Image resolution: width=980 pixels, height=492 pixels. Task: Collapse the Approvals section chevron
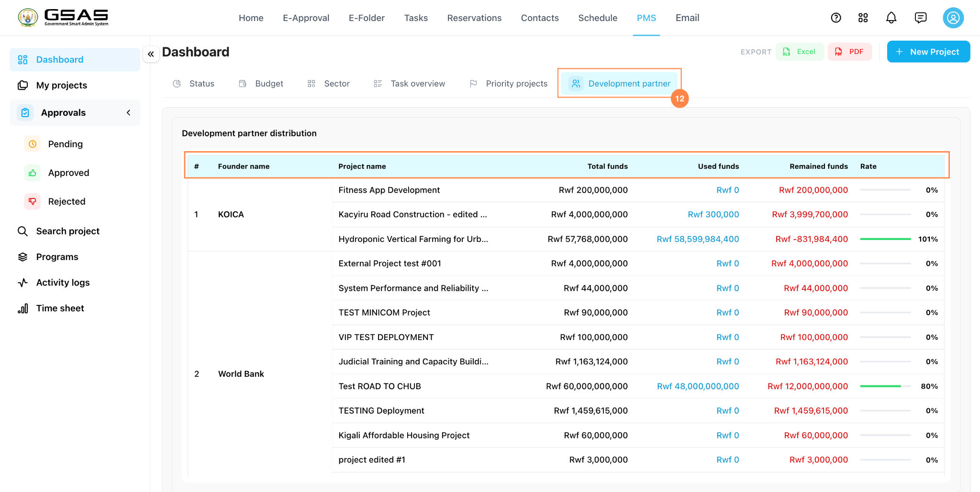(128, 113)
